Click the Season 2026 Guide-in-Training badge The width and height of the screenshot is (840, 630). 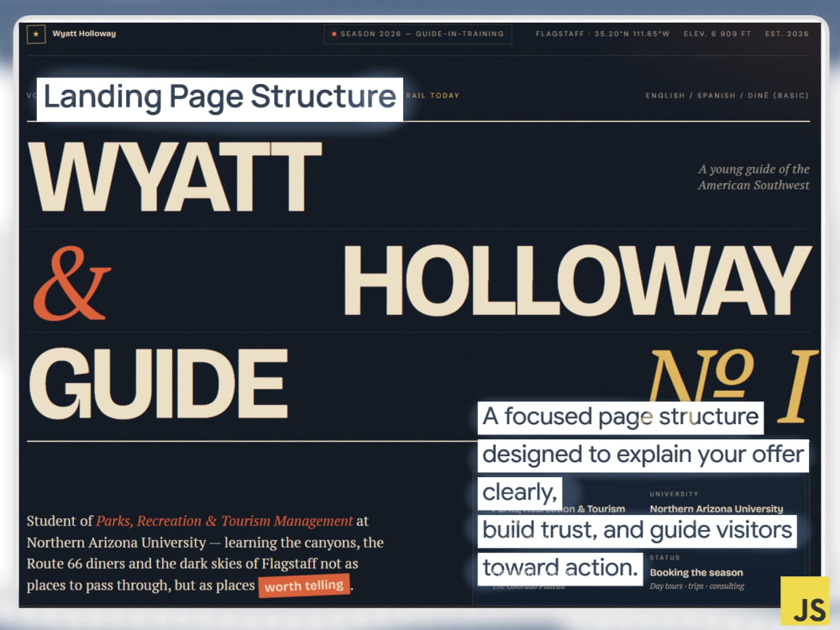pyautogui.click(x=417, y=34)
